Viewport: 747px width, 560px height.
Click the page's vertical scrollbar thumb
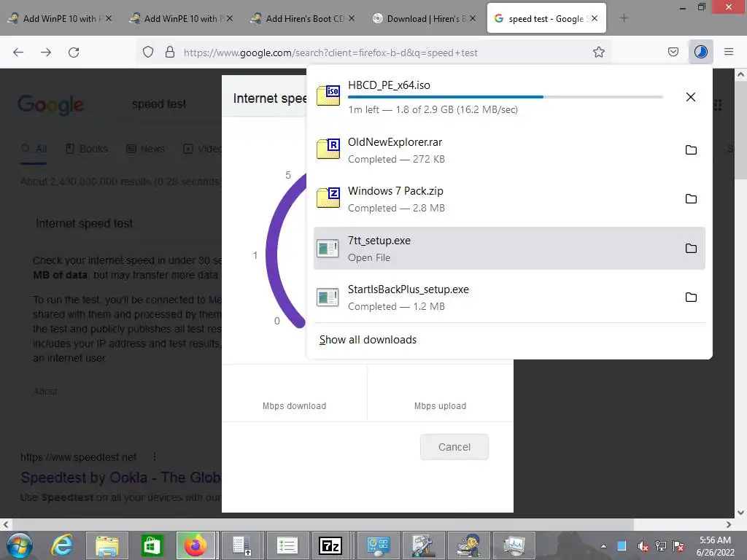click(740, 131)
